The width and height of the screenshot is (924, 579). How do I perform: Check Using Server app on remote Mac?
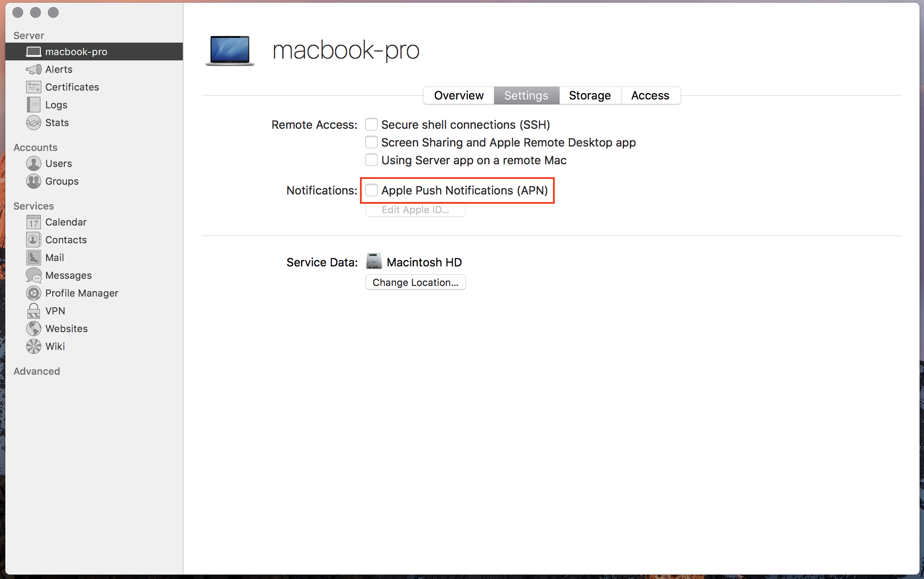[x=371, y=160]
